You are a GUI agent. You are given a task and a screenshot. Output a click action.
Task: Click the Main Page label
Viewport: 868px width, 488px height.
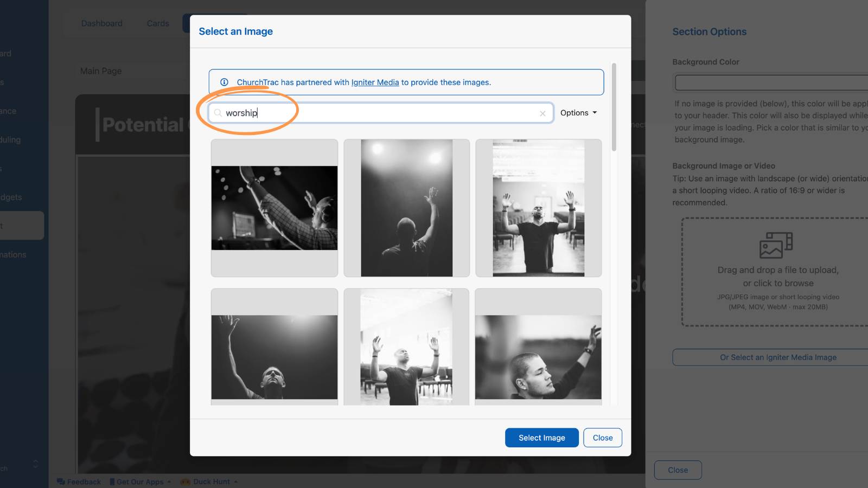point(101,71)
